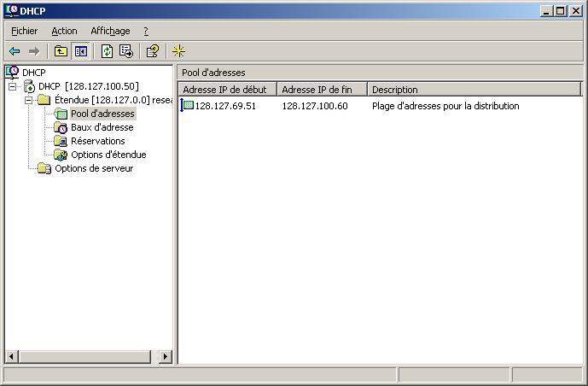Open the ? help menu

(146, 31)
